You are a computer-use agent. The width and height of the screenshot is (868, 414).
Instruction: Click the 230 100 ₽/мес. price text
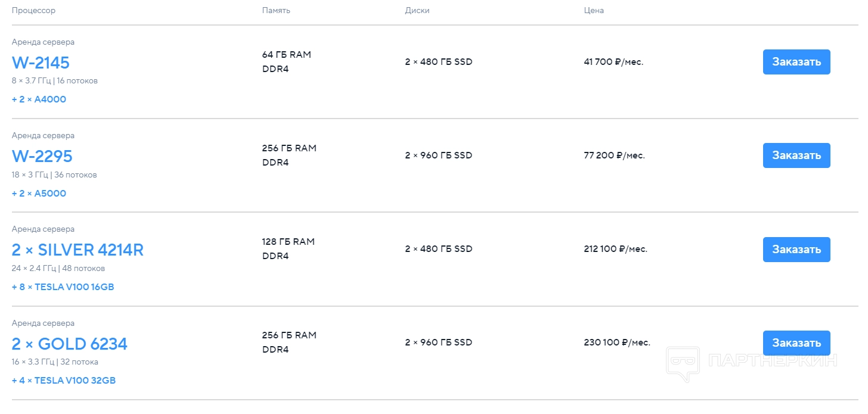pyautogui.click(x=616, y=343)
